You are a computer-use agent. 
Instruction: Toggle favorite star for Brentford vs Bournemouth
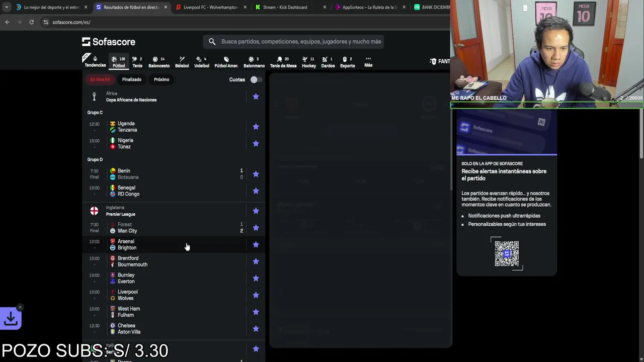(256, 261)
